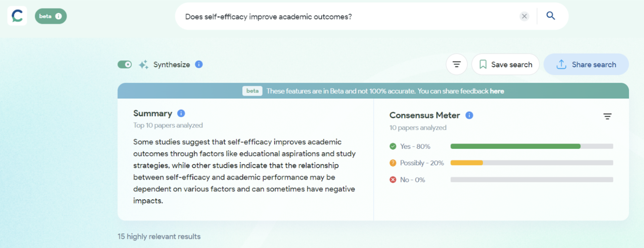Open the Consensus Meter filter menu

607,116
